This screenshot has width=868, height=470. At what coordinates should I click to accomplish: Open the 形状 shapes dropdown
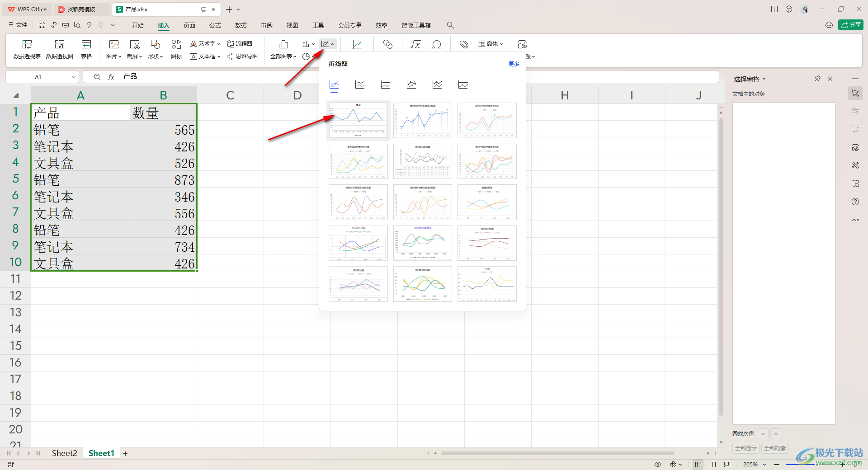[155, 56]
